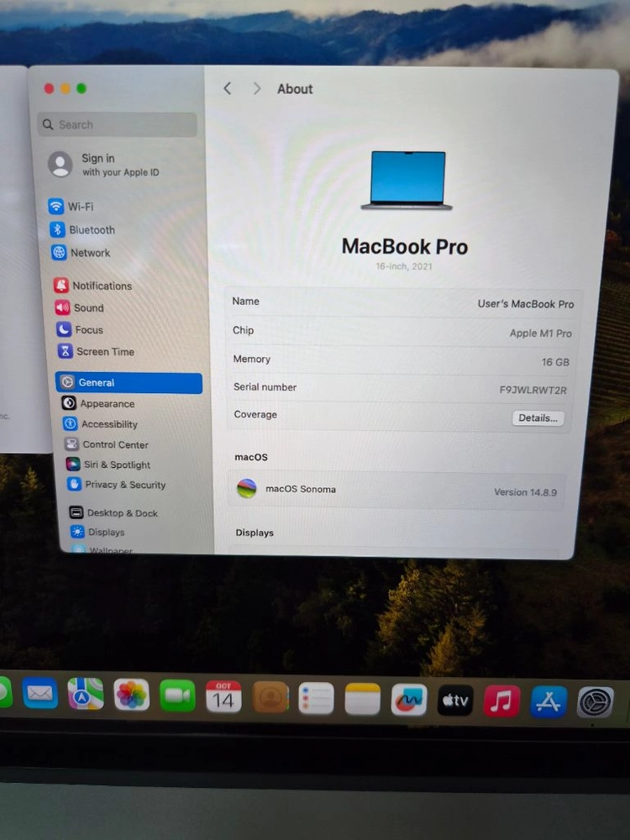Select General in the sidebar

tap(129, 382)
